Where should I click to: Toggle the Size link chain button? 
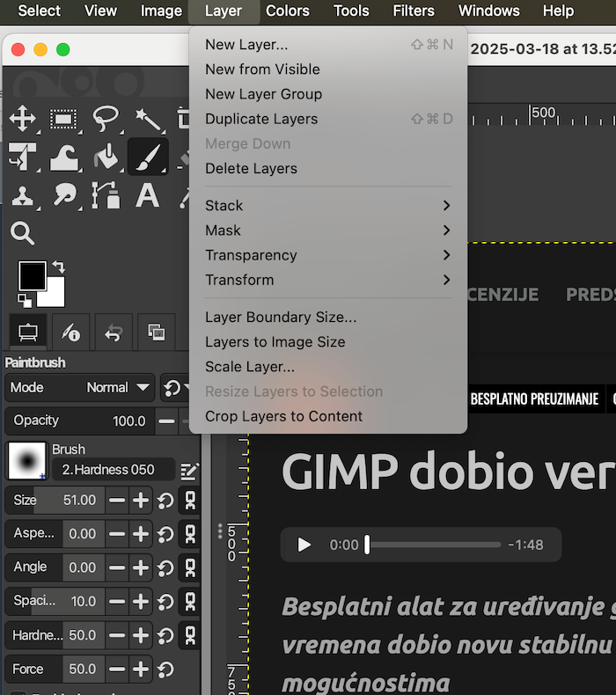(x=188, y=501)
